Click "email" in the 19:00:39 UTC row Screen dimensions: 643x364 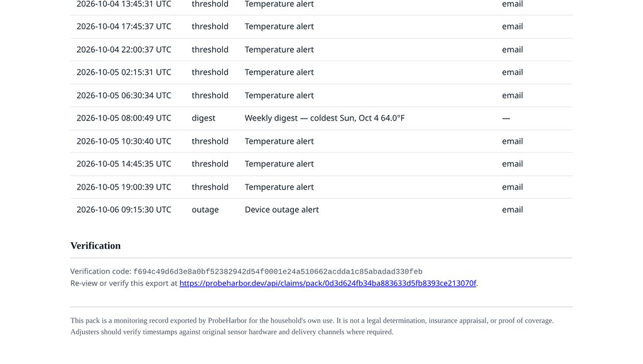tap(512, 187)
